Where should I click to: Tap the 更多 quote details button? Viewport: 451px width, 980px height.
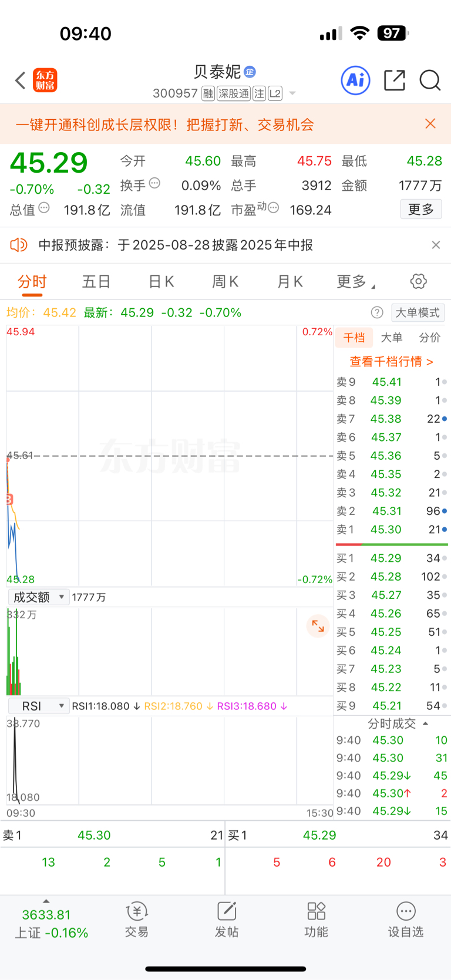point(421,209)
